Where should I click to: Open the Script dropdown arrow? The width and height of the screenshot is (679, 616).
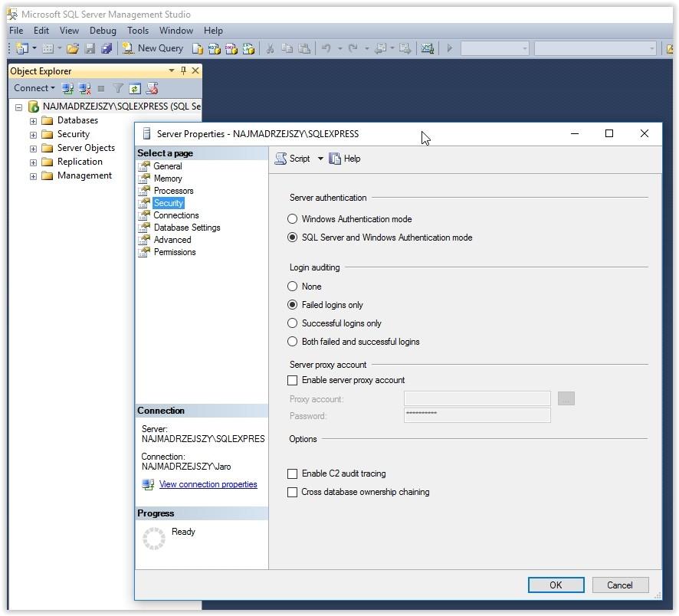320,159
